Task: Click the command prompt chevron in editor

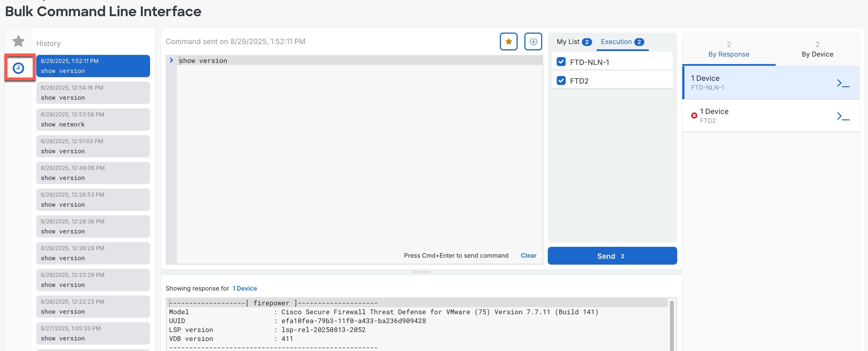Action: tap(171, 60)
